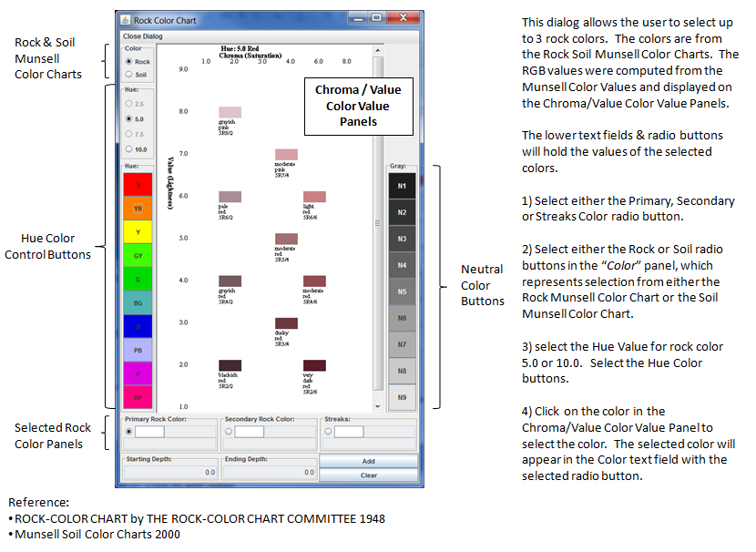
Task: Pick the light red 5R6/6 swatch
Action: point(314,197)
